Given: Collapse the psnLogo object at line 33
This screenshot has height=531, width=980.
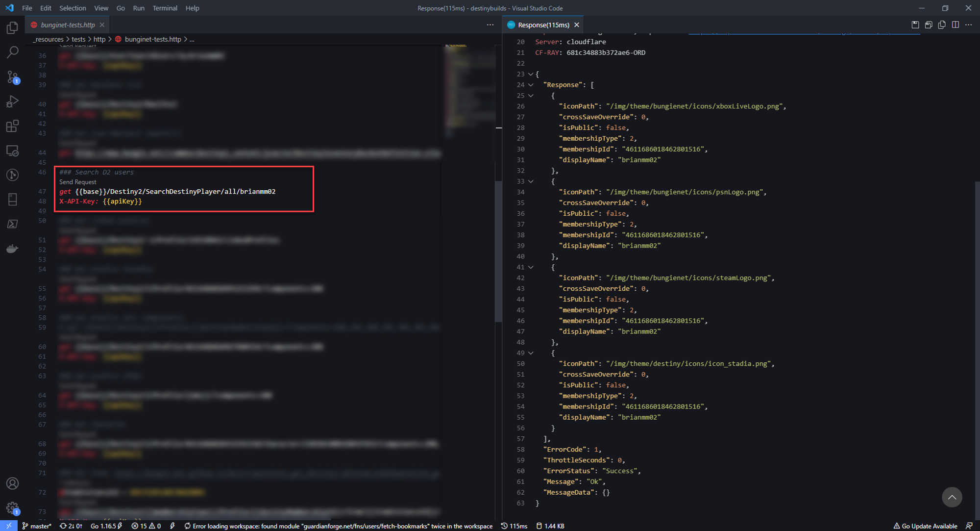Looking at the screenshot, I should point(530,181).
